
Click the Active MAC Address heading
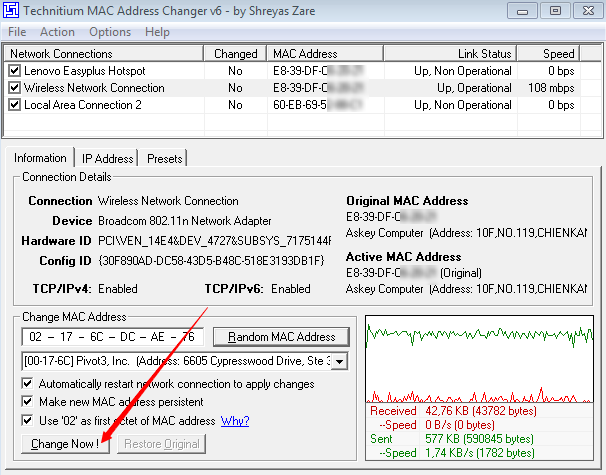click(403, 257)
